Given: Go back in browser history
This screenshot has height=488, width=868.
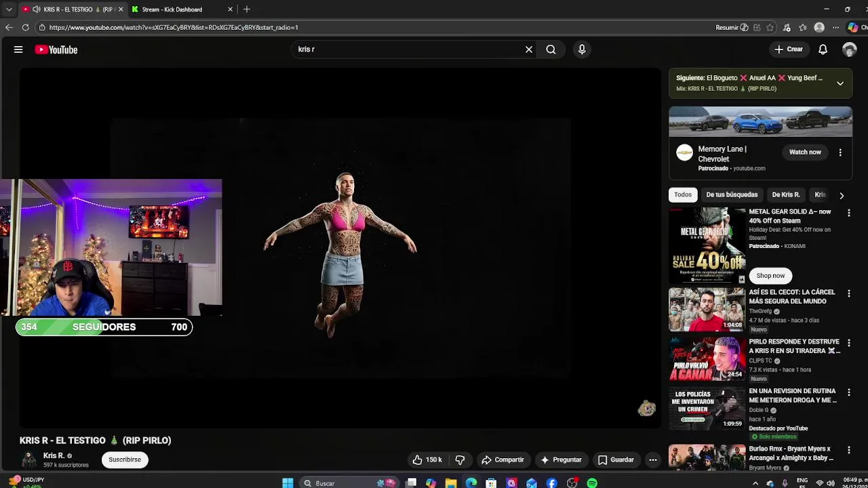Looking at the screenshot, I should click(9, 28).
